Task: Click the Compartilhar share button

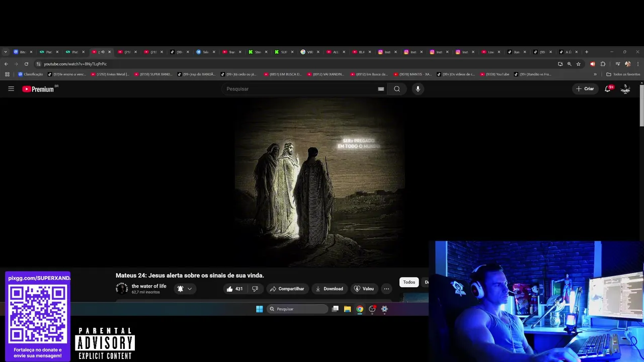Action: [287, 289]
